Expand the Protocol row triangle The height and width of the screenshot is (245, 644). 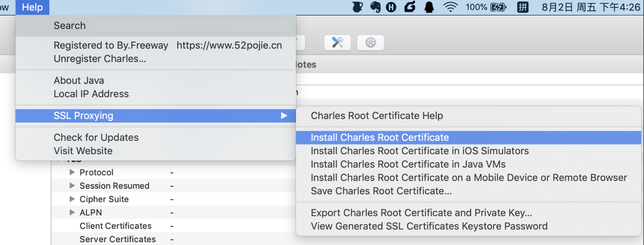click(72, 172)
